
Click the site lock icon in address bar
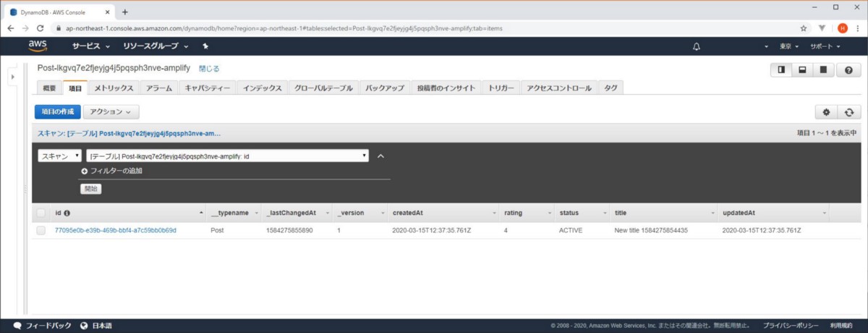[59, 28]
